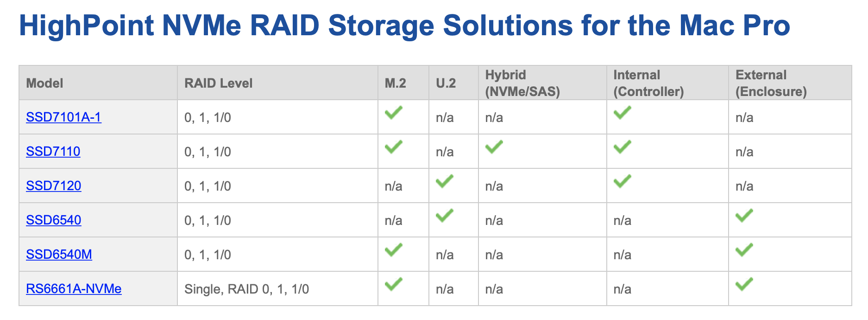
Task: Click the Internal checkmark for SSD7120
Action: tap(623, 181)
